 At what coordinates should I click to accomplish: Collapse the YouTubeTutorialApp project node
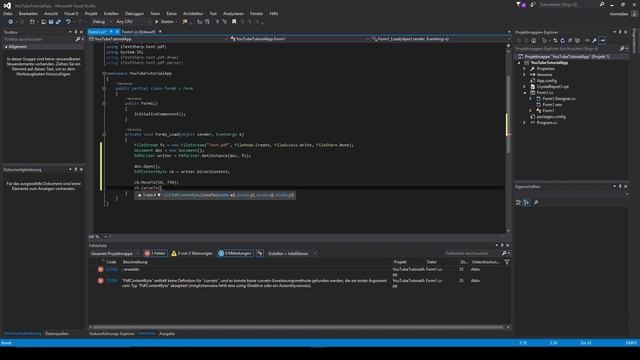(519, 63)
